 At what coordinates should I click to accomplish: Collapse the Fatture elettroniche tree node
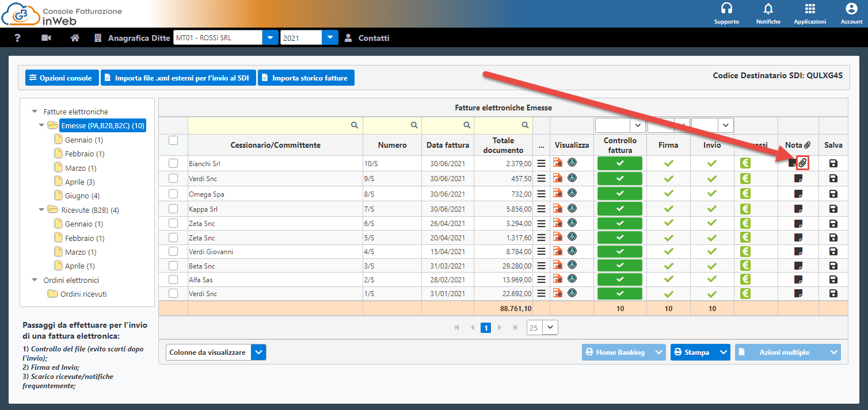(35, 112)
